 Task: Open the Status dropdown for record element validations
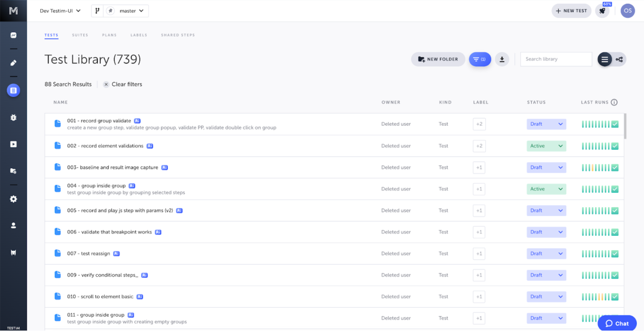(x=546, y=146)
